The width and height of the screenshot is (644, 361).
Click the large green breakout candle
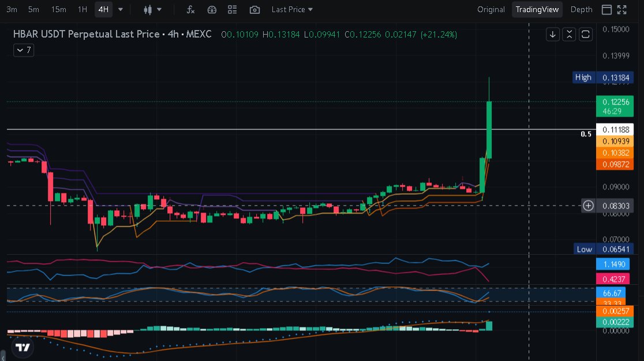pyautogui.click(x=489, y=130)
